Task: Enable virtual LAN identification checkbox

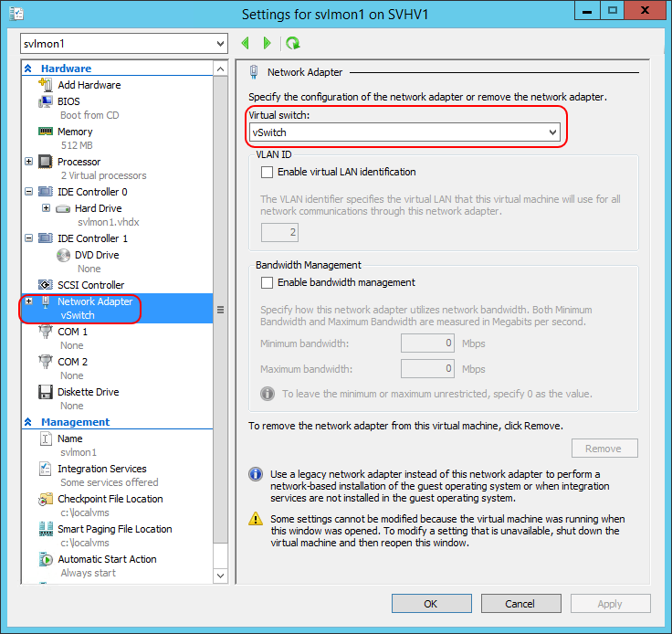Action: tap(267, 173)
